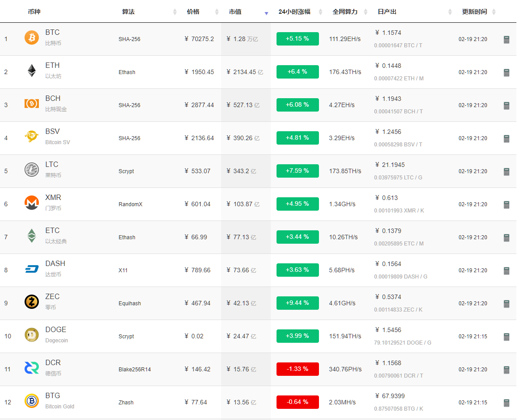Open the mining calculator for ETC row
The height and width of the screenshot is (420, 524).
point(507,238)
